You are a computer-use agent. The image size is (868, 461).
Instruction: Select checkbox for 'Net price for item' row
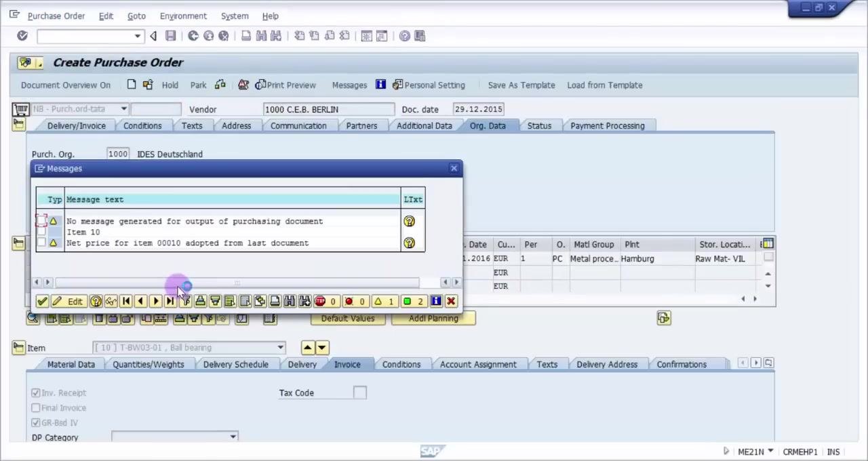(42, 243)
